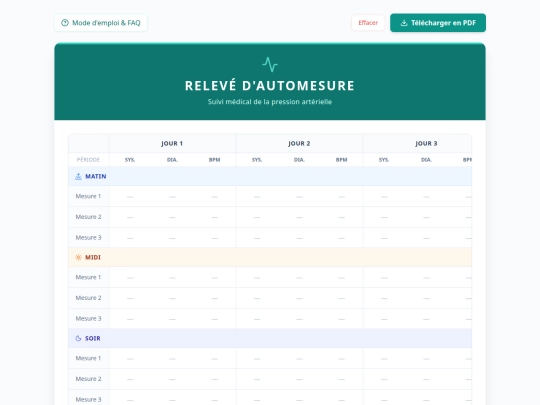This screenshot has height=405, width=540.
Task: Click the sun icon next to MIDI
Action: click(x=79, y=257)
